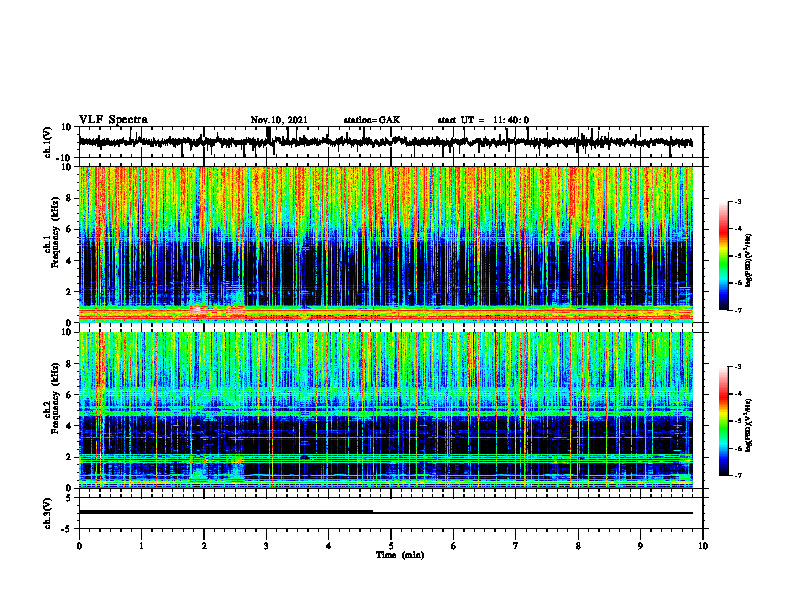
Task: Click the "-3" label on ch.1 color scale
Action: pyautogui.click(x=737, y=201)
